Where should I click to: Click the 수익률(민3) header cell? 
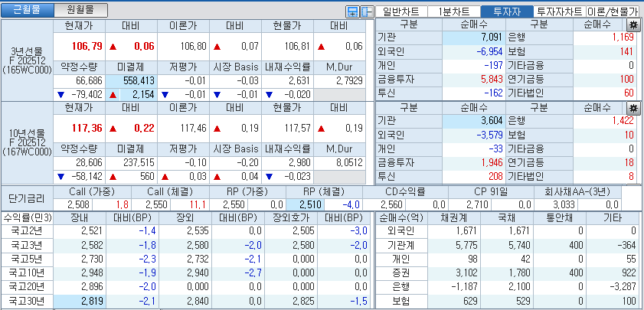pos(27,217)
